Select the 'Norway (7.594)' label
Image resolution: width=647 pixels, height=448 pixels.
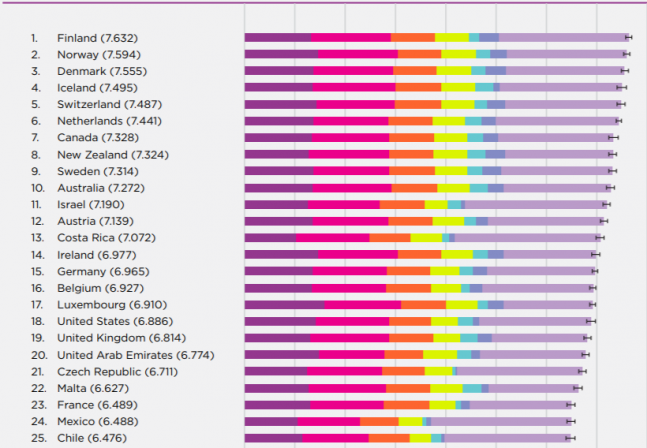pos(99,54)
